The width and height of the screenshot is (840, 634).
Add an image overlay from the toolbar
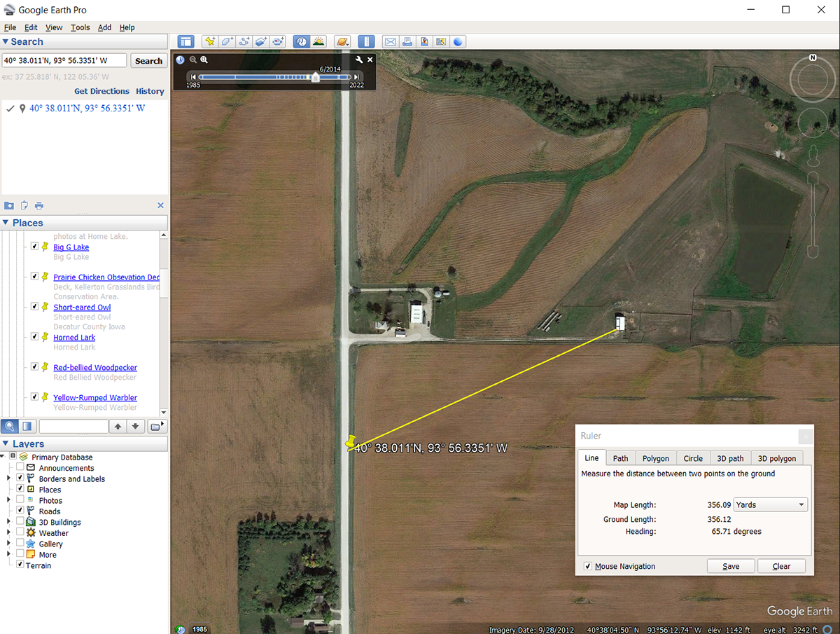pos(261,41)
